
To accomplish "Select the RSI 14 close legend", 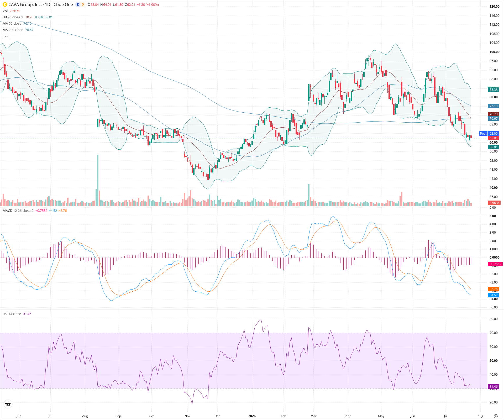I will click(x=12, y=314).
